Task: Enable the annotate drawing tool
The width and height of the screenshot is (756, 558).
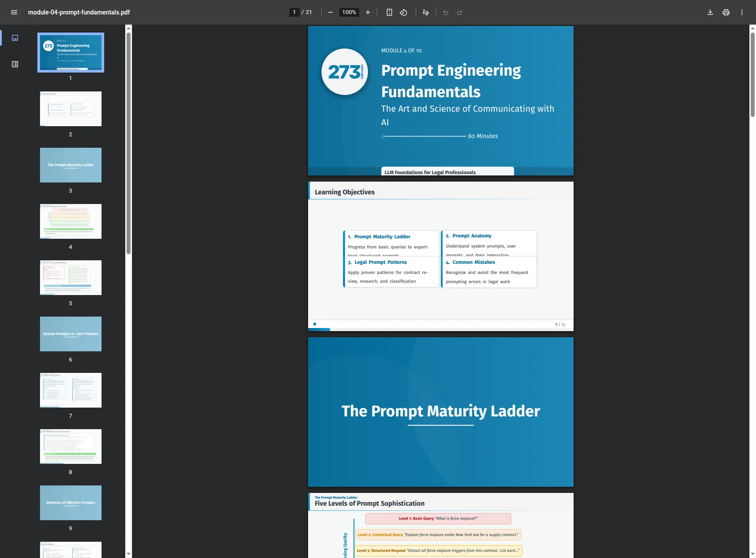Action: [425, 12]
